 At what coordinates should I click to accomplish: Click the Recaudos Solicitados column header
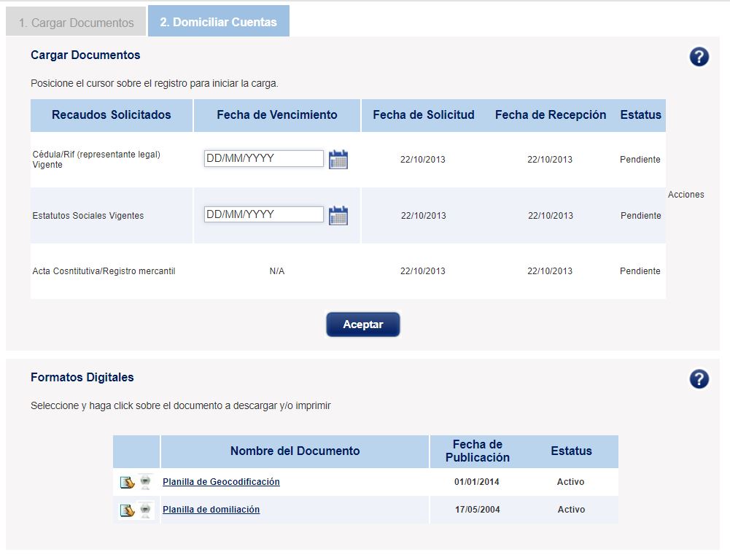click(x=112, y=115)
